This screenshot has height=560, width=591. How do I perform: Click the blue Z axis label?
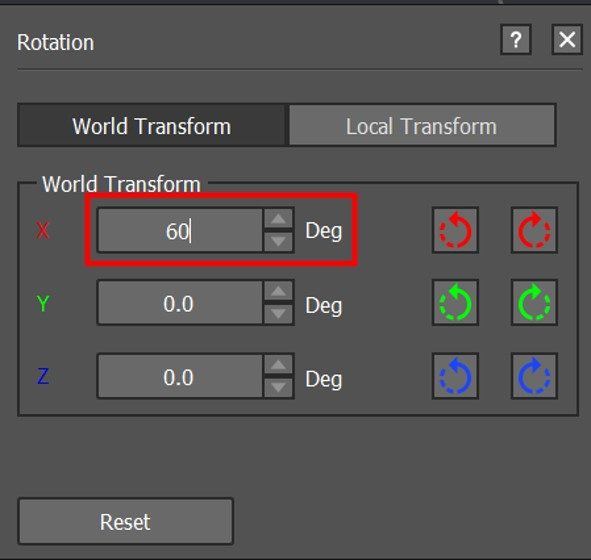[x=43, y=376]
